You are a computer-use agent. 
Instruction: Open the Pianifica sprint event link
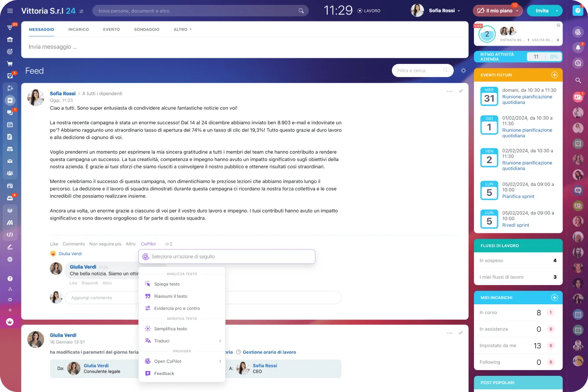coord(518,196)
